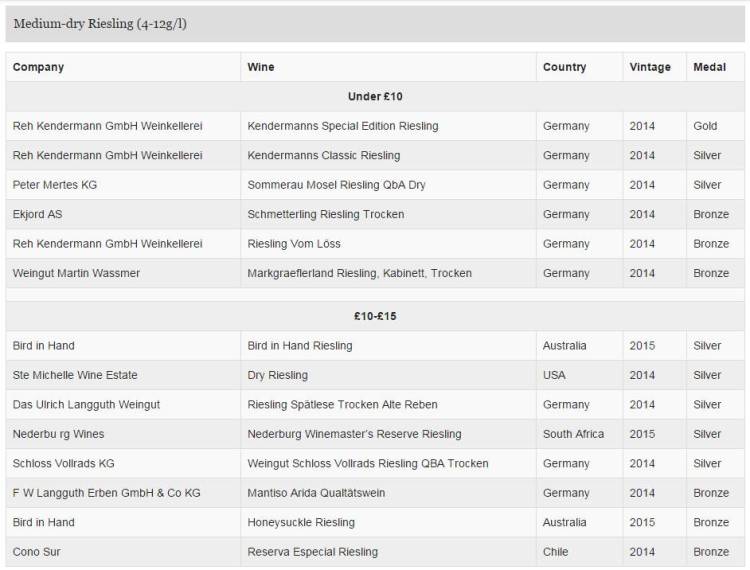Image resolution: width=750 pixels, height=570 pixels.
Task: Select the Chile country cell
Action: pos(556,552)
